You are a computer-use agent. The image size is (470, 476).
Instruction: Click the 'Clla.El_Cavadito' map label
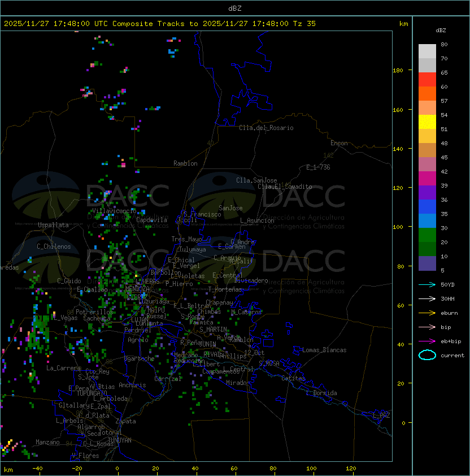285,187
